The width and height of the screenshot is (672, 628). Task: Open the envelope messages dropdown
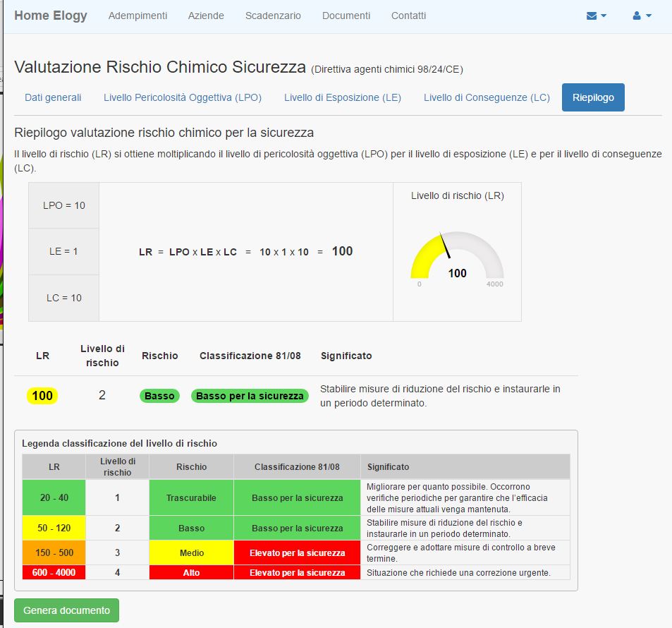(596, 16)
